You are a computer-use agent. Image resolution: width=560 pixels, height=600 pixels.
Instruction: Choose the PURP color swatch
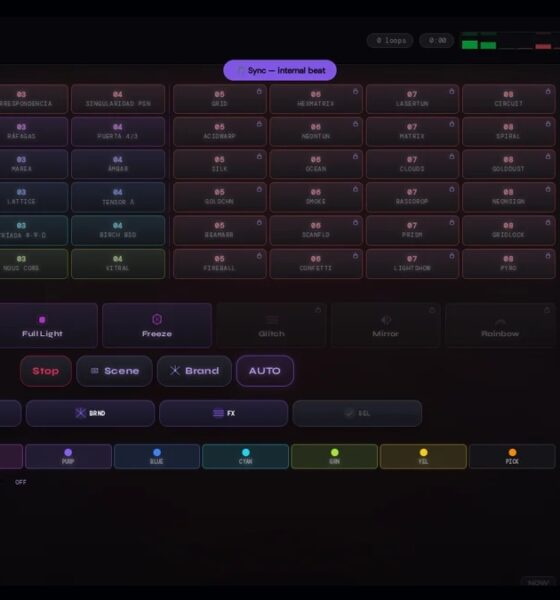(x=68, y=456)
